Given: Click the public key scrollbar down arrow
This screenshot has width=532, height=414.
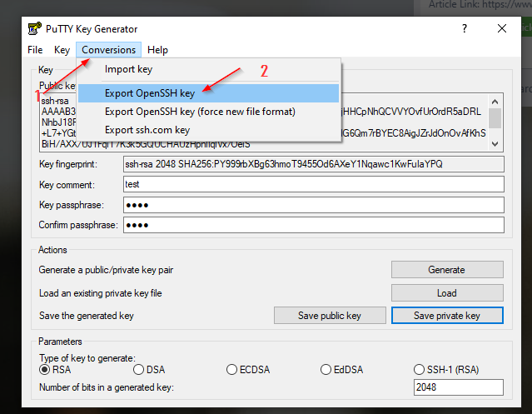Looking at the screenshot, I should coord(495,144).
